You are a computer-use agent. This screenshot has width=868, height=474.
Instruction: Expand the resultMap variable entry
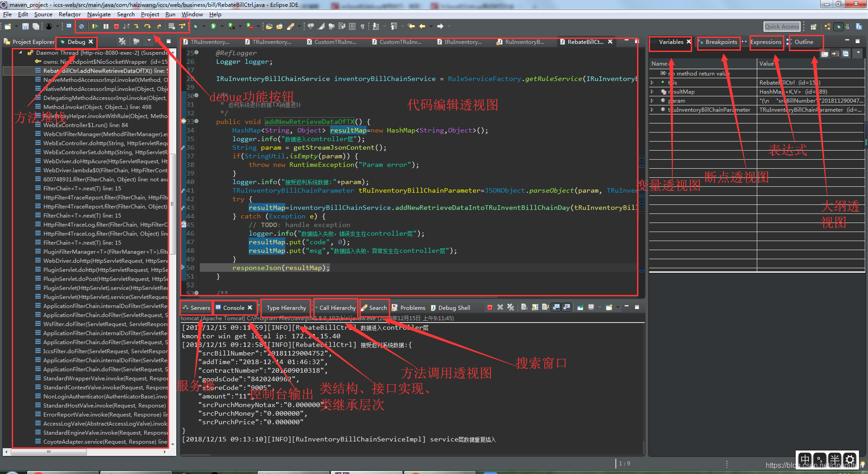(x=652, y=91)
